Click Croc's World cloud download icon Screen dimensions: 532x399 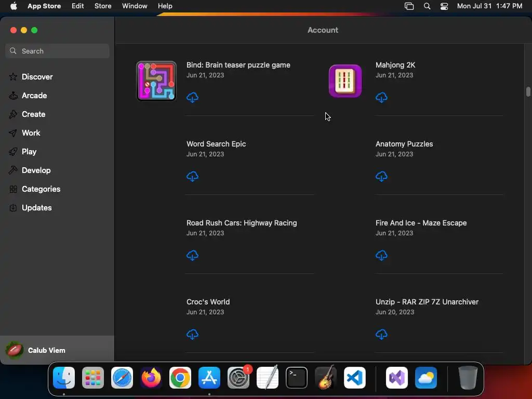[x=192, y=335]
